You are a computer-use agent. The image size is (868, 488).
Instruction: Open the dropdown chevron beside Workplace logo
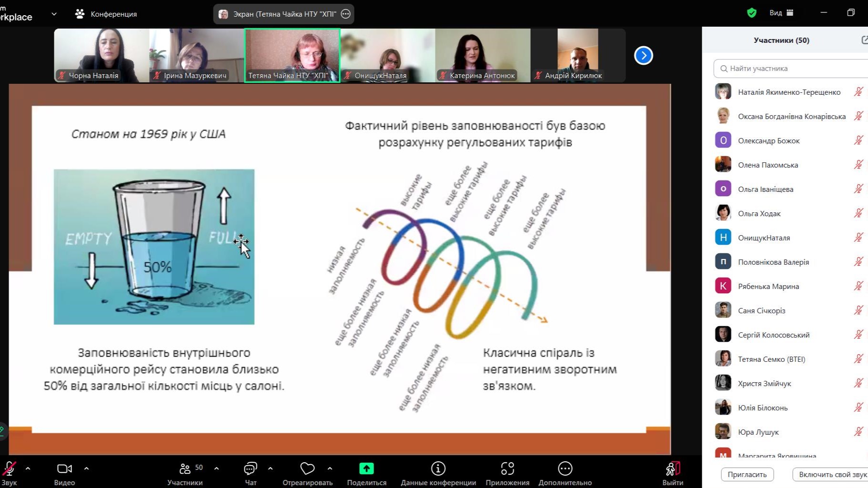pyautogui.click(x=54, y=14)
